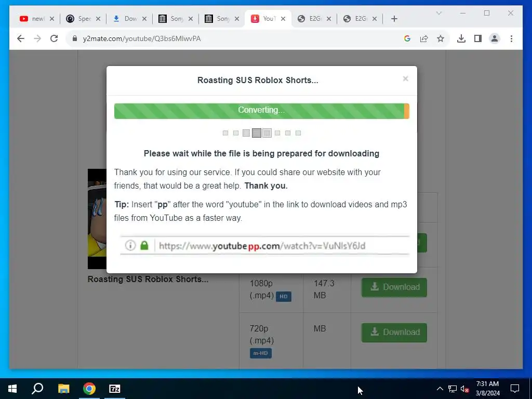Click the address bar URL
This screenshot has height=399, width=532.
[x=142, y=38]
